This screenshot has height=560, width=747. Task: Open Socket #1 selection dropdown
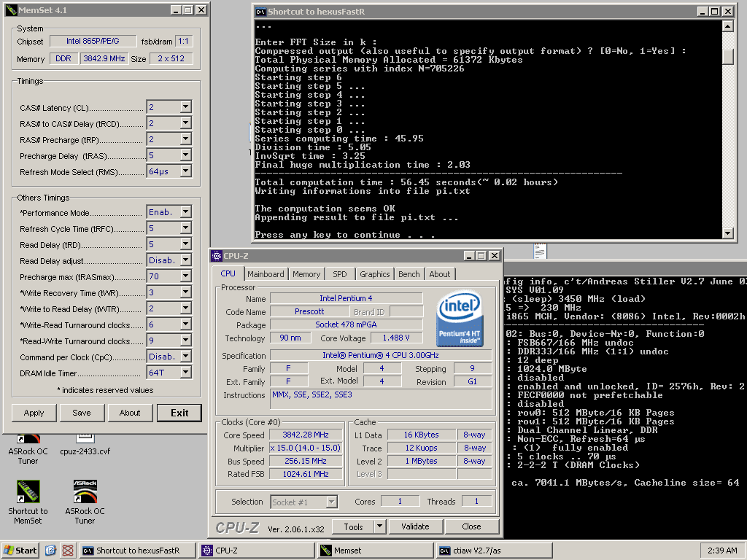tap(332, 502)
